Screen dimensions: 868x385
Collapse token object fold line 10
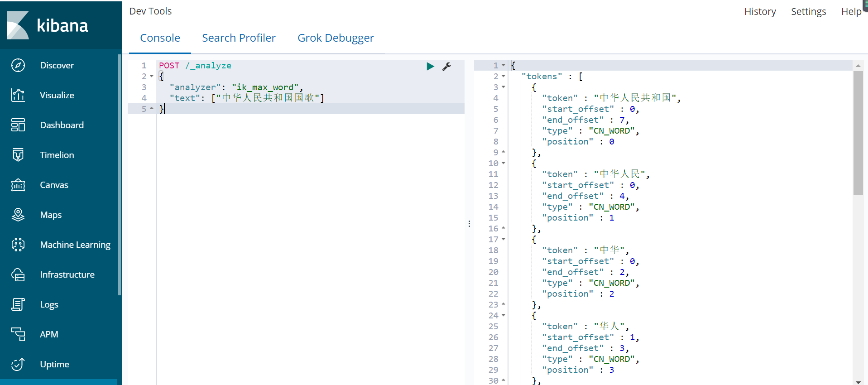tap(503, 163)
